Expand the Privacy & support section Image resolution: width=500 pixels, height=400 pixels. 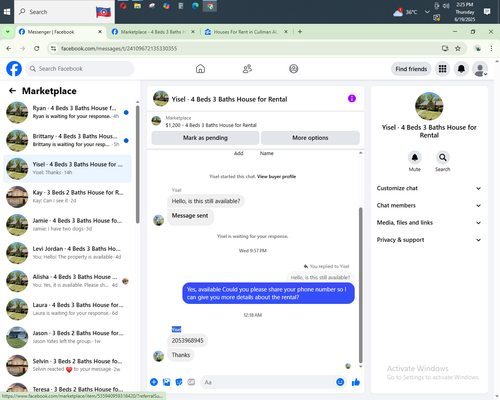(429, 240)
